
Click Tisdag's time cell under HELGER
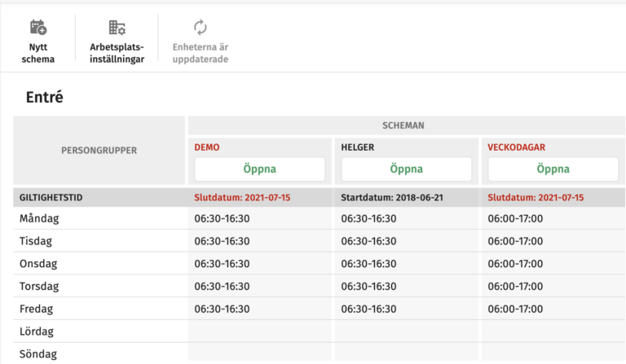(368, 241)
